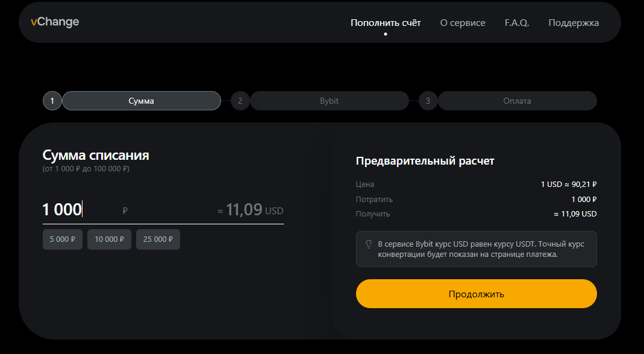Click the vChange logo

(x=55, y=22)
